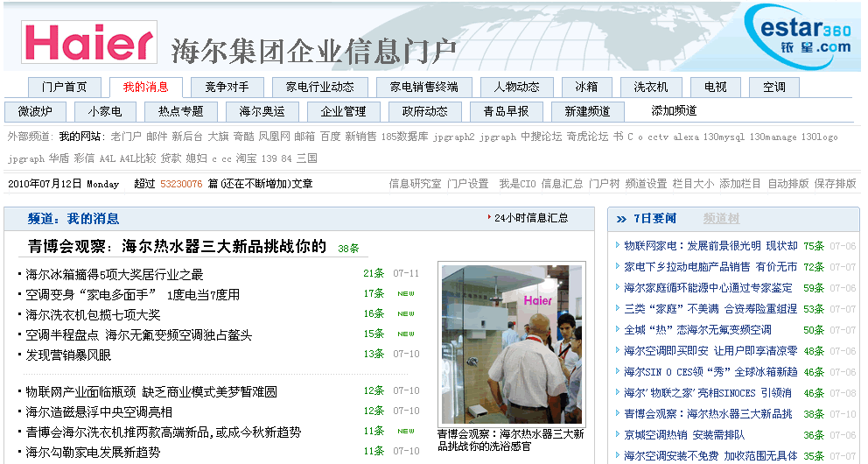Open the 栏目大小 option
868x464 pixels.
(x=693, y=183)
